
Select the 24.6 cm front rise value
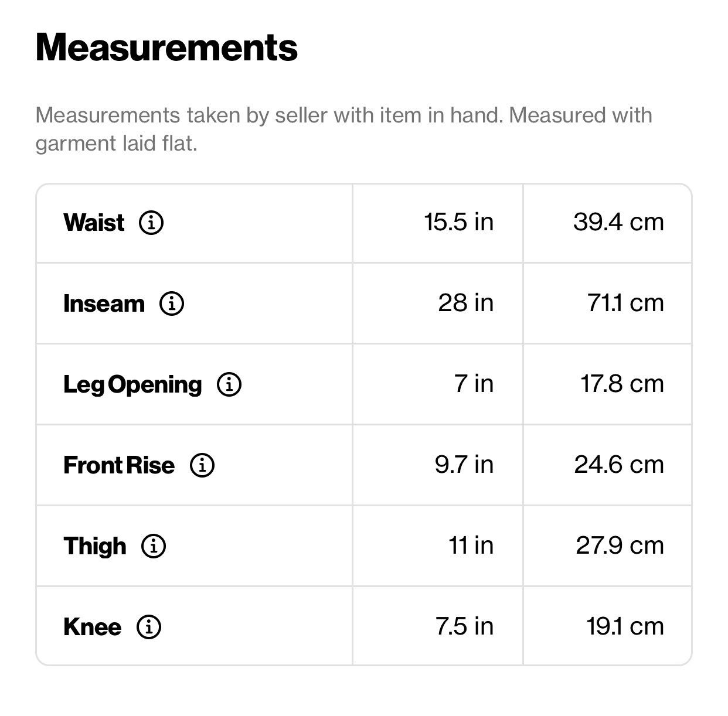coord(619,465)
